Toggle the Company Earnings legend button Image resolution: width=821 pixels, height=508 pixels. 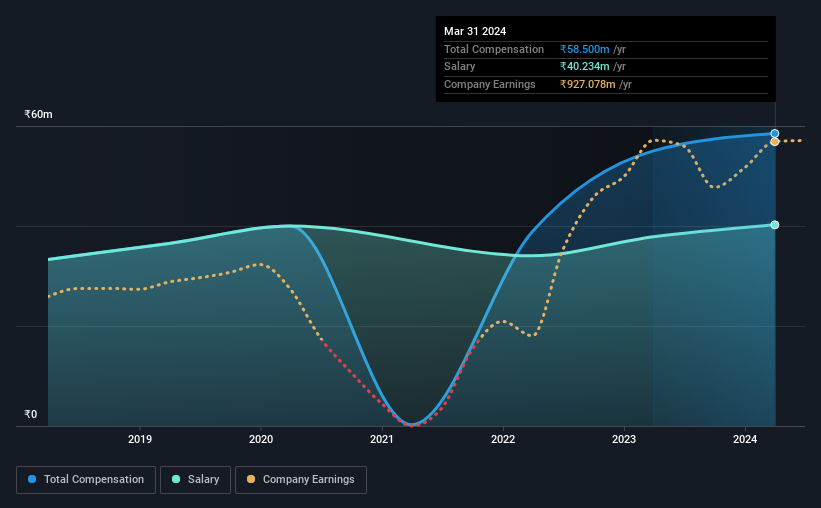click(x=301, y=480)
